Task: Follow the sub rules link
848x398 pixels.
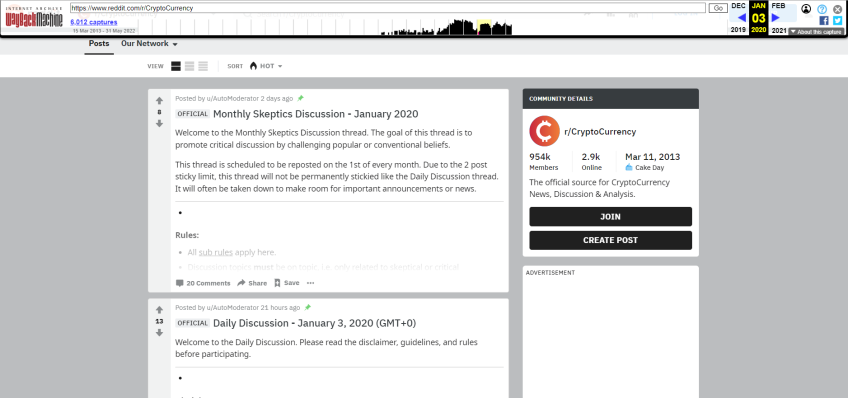Action: (x=215, y=252)
